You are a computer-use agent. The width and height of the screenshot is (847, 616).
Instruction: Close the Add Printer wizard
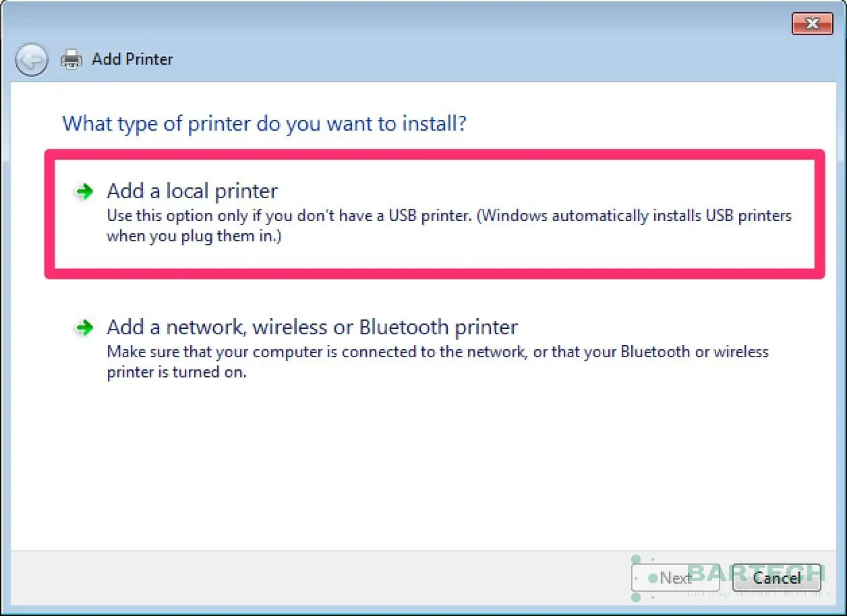(x=812, y=23)
